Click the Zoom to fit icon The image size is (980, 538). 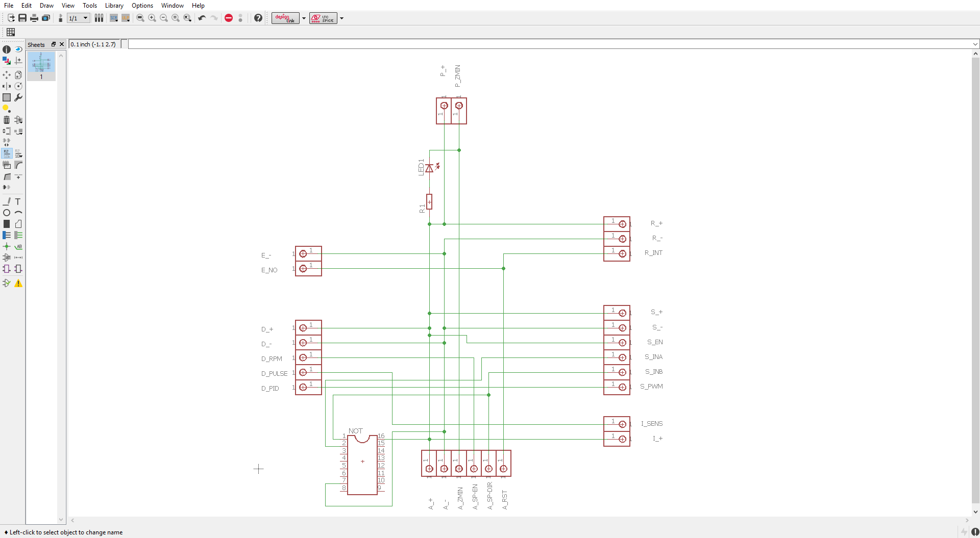[x=139, y=18]
